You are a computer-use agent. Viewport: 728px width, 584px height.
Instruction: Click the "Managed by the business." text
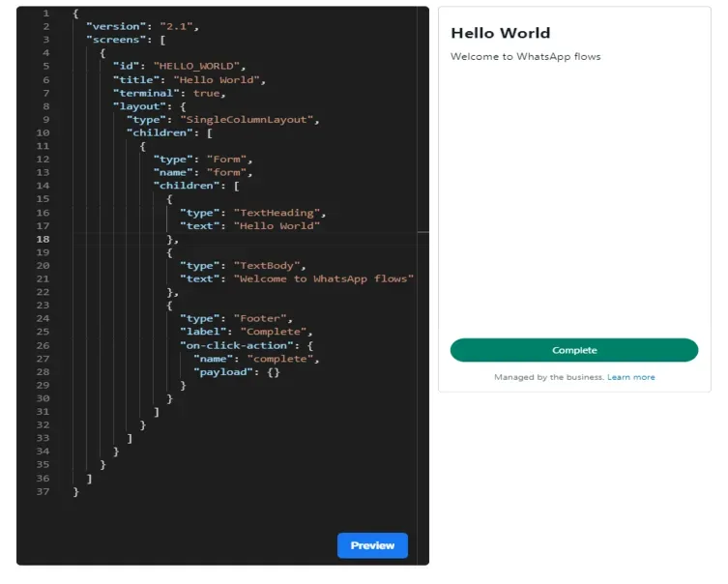[x=549, y=377]
